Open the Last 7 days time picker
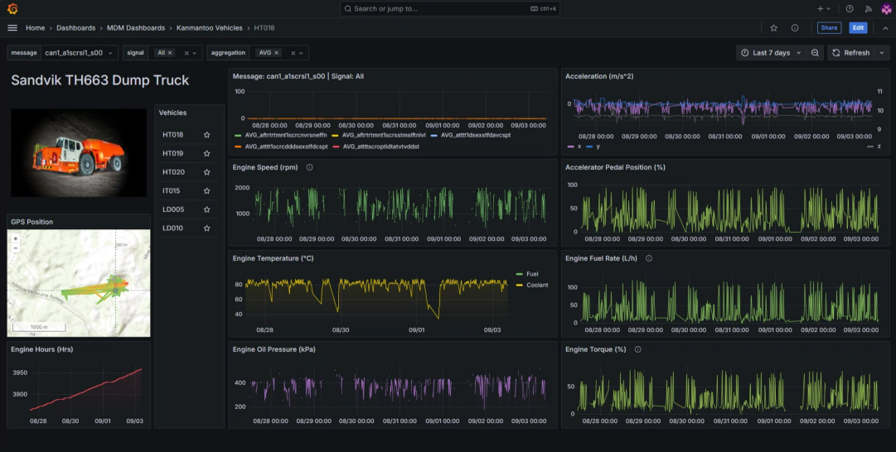The height and width of the screenshot is (452, 896). coord(770,53)
